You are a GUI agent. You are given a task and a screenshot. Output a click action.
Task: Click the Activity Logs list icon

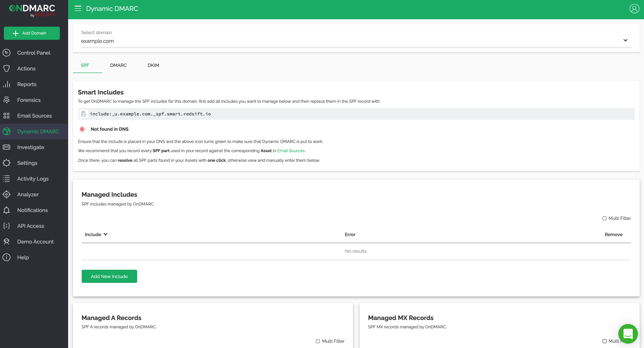7,179
